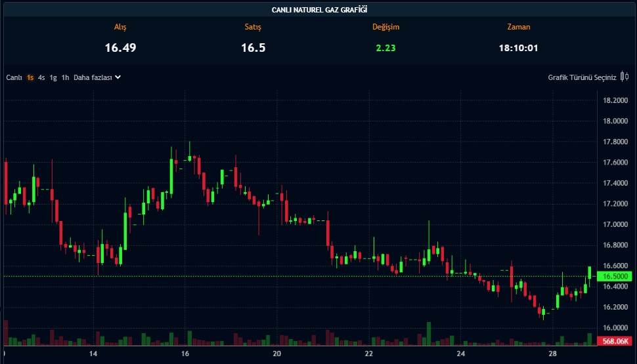The image size is (637, 364).
Task: Click date marker 28 on time axis
Action: point(552,354)
